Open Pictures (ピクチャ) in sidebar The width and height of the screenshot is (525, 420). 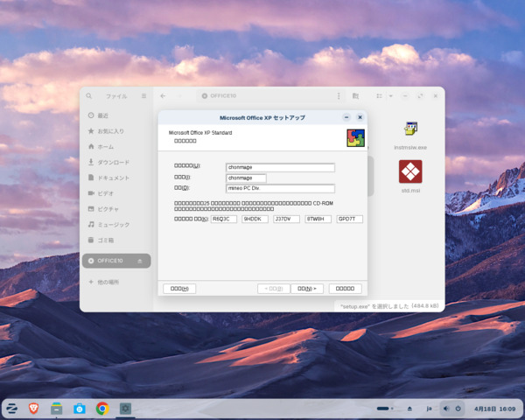[x=116, y=209]
